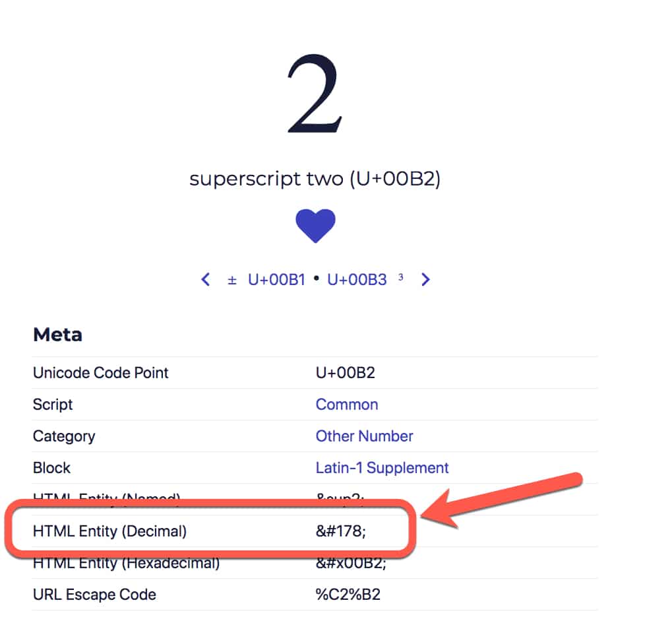Select the U+00B2 code point value

tap(345, 373)
